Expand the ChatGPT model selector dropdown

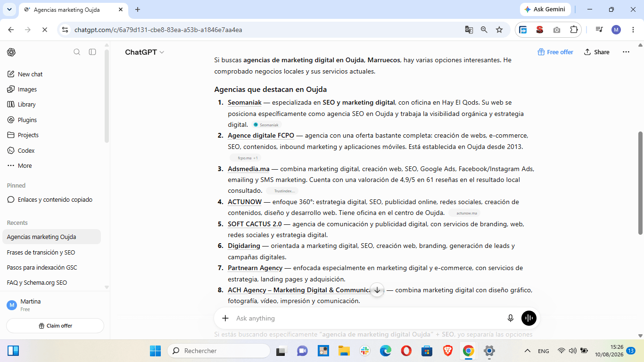(144, 52)
